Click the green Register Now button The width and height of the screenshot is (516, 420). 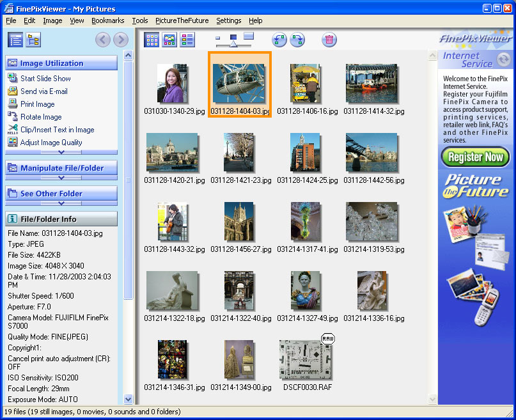coord(475,157)
